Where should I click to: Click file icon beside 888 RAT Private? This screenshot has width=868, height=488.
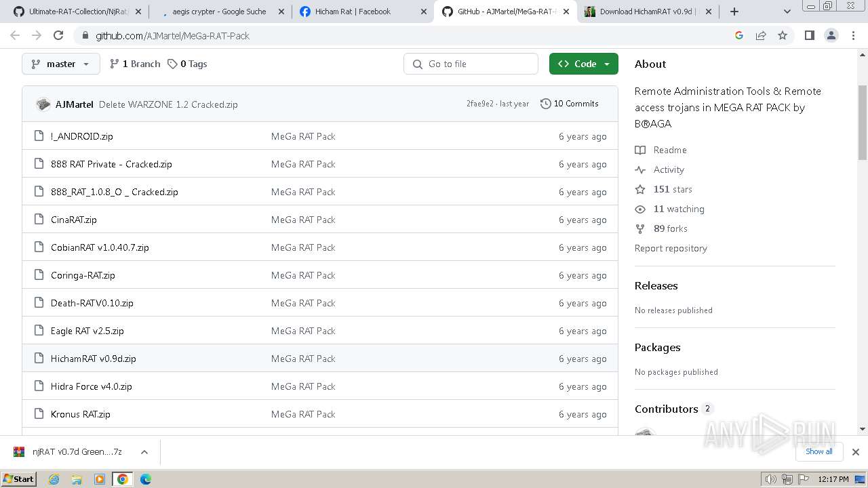pos(39,164)
